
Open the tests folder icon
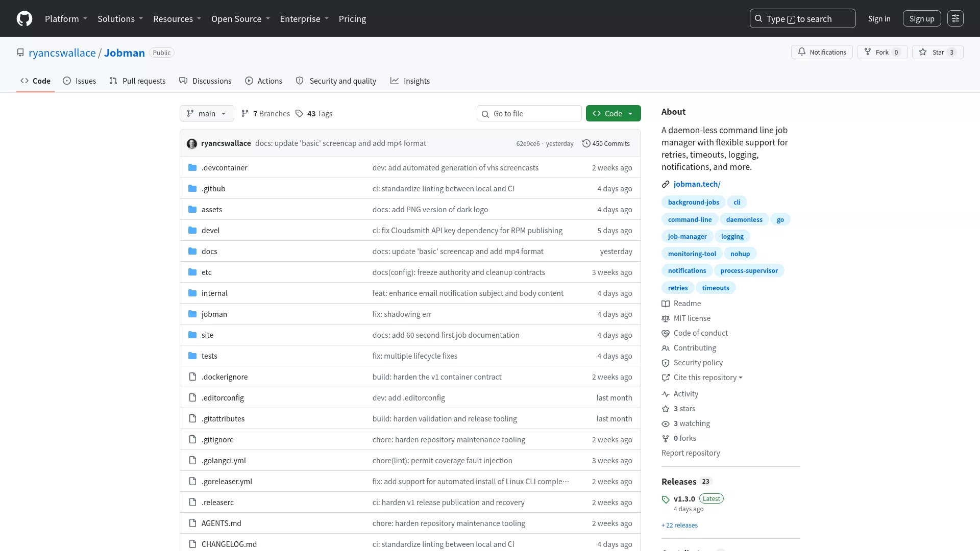point(192,356)
